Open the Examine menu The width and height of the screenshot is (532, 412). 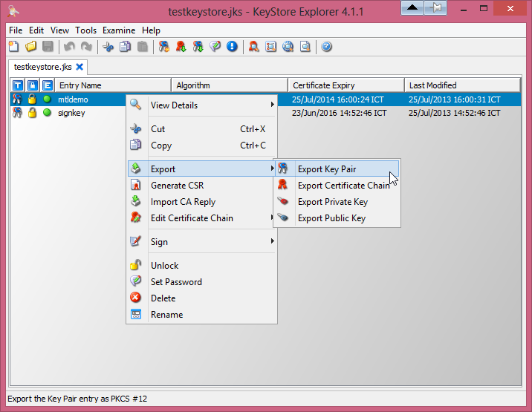pos(119,30)
